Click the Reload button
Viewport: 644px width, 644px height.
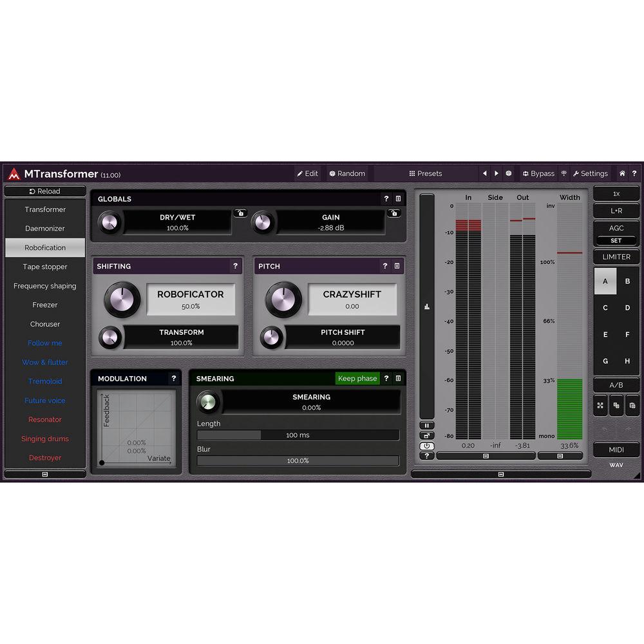pyautogui.click(x=44, y=191)
